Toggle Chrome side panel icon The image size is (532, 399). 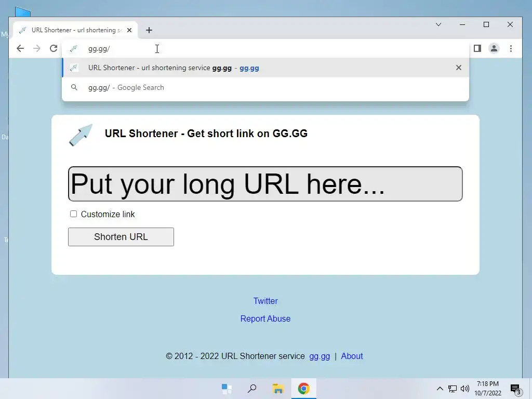[x=477, y=48]
